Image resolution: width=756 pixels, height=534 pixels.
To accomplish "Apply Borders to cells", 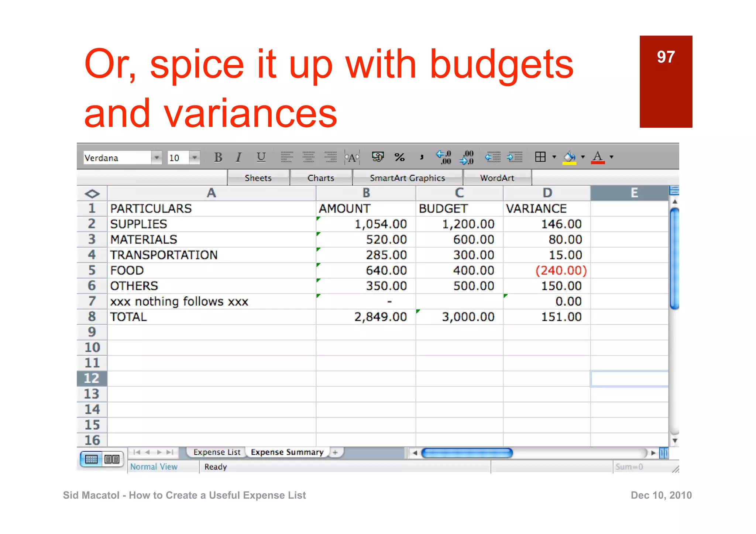I will coord(540,157).
